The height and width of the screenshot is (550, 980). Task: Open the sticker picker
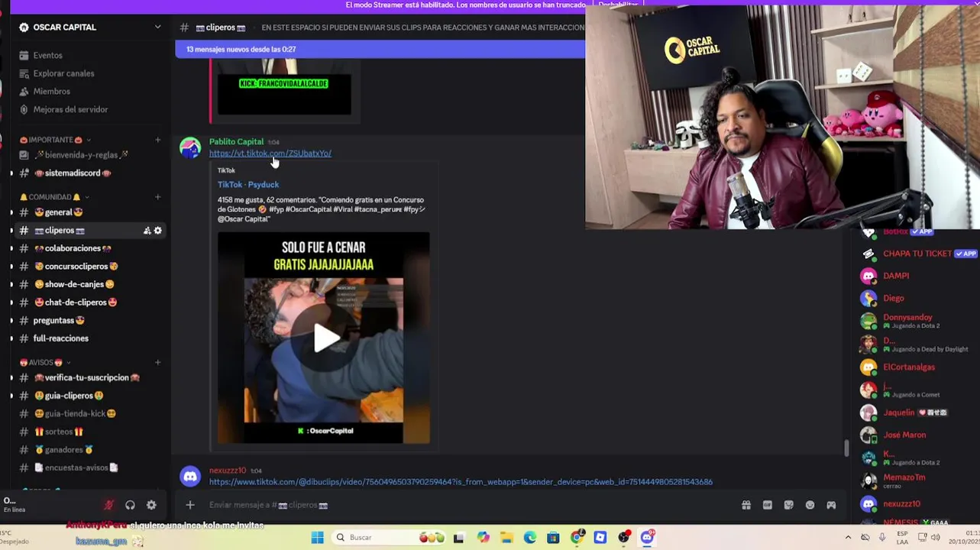coord(789,505)
